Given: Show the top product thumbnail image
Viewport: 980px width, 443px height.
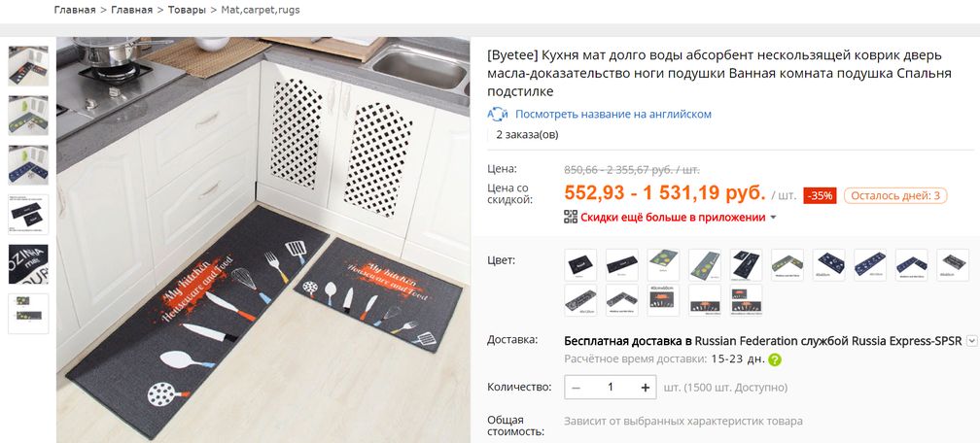Looking at the screenshot, I should coord(28,66).
